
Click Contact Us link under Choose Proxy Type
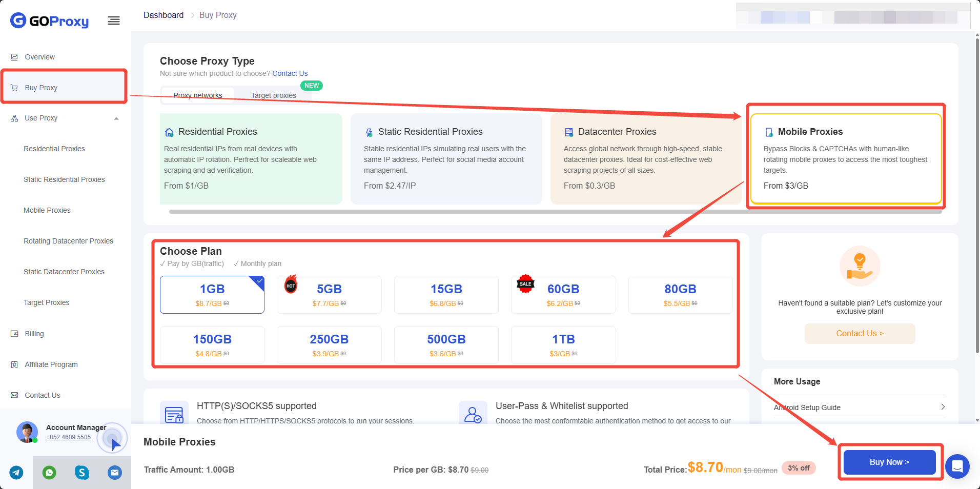coord(290,73)
